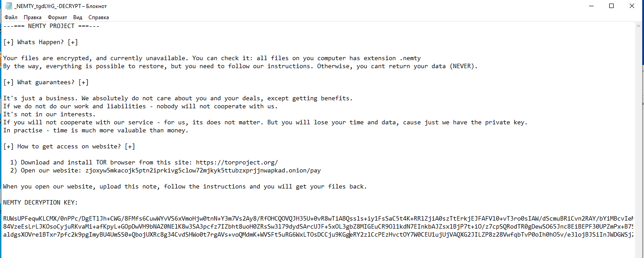Click the https://torproject.org/ URL text
644x258 pixels.
237,162
